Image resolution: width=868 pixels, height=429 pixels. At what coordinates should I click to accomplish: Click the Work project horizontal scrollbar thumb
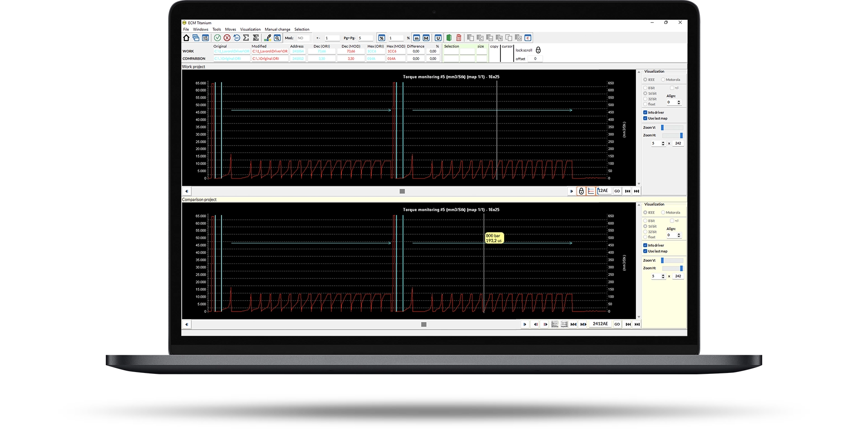[x=402, y=191]
